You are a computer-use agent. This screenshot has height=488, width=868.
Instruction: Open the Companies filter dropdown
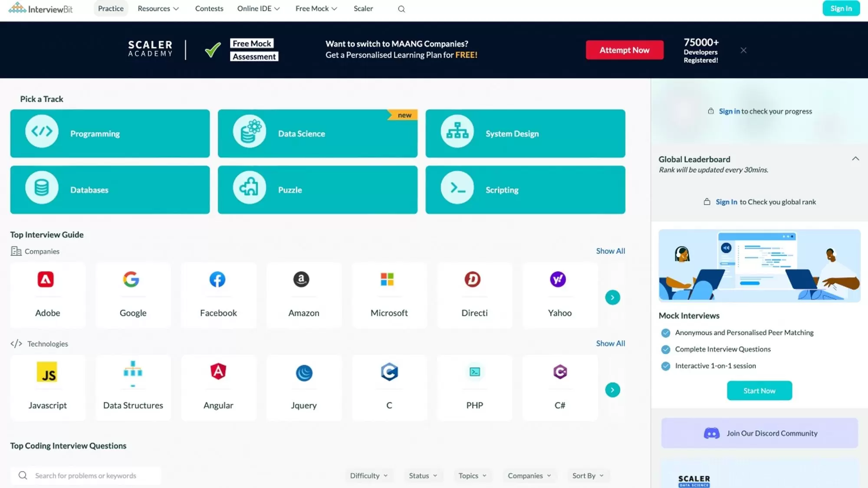[x=529, y=476]
